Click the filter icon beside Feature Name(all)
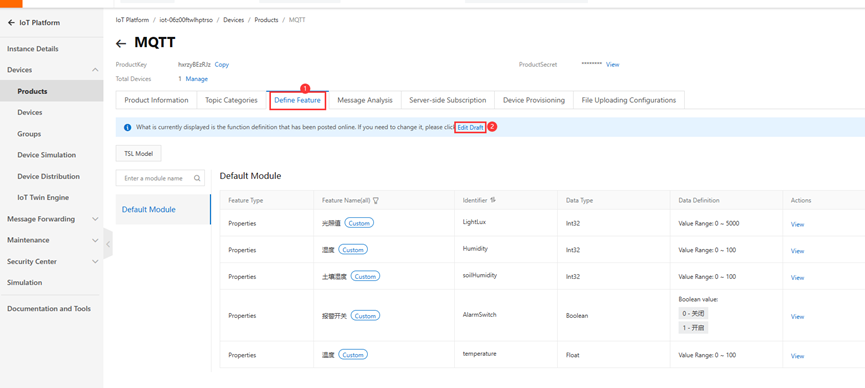 [375, 201]
